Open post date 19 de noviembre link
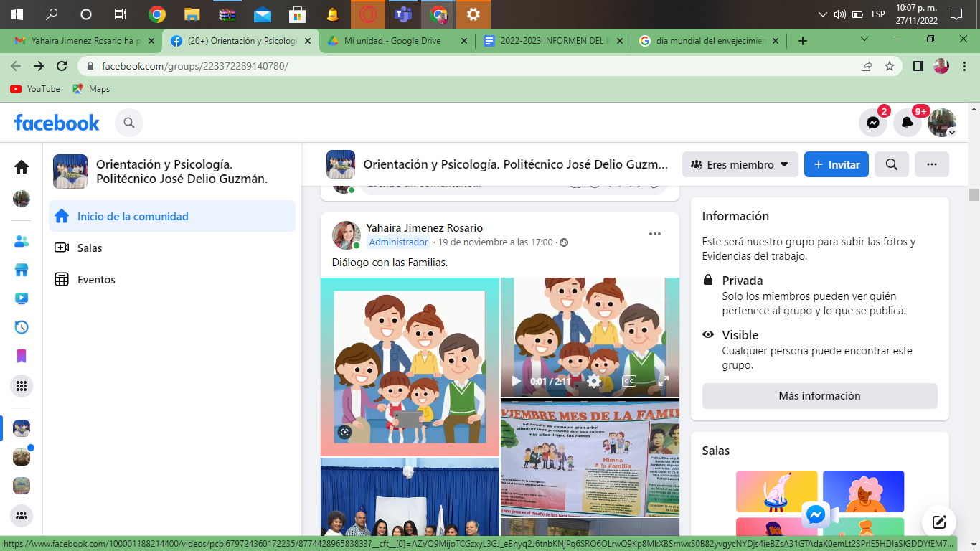This screenshot has width=980, height=551. click(496, 242)
